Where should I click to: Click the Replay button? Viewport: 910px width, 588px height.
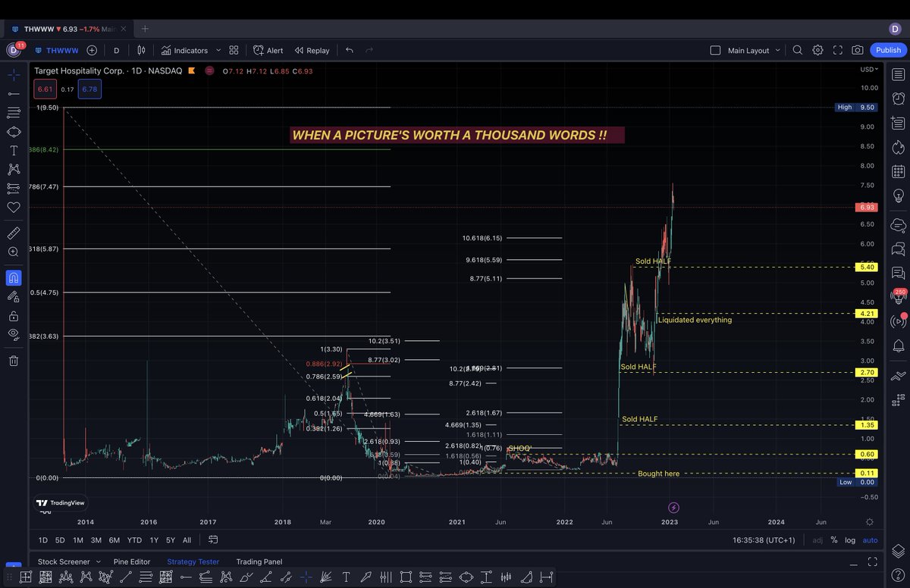(312, 50)
